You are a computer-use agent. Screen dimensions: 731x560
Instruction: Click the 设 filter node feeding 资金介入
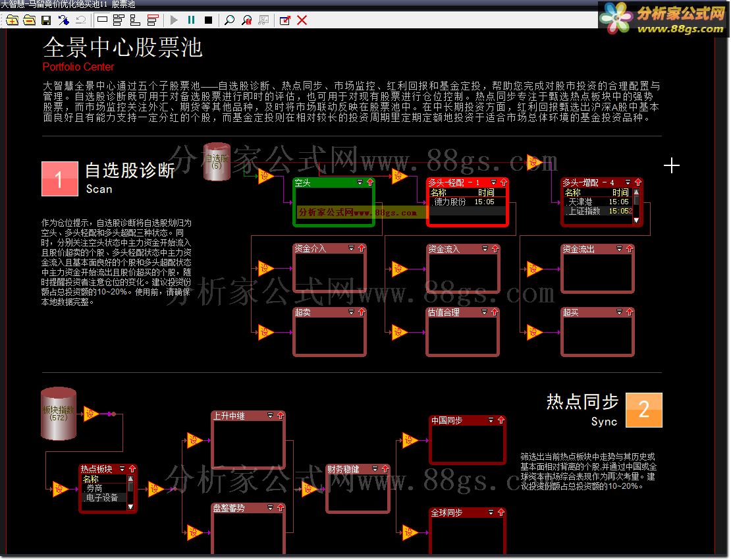pos(265,269)
